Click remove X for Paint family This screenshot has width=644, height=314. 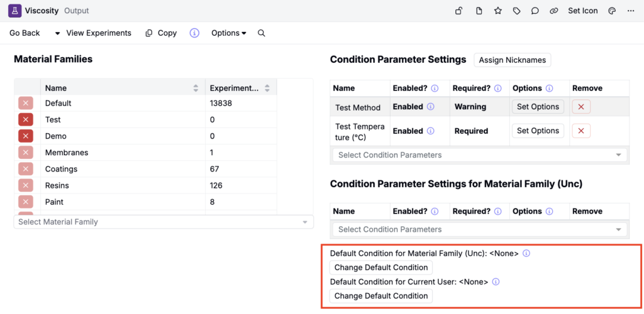(25, 202)
